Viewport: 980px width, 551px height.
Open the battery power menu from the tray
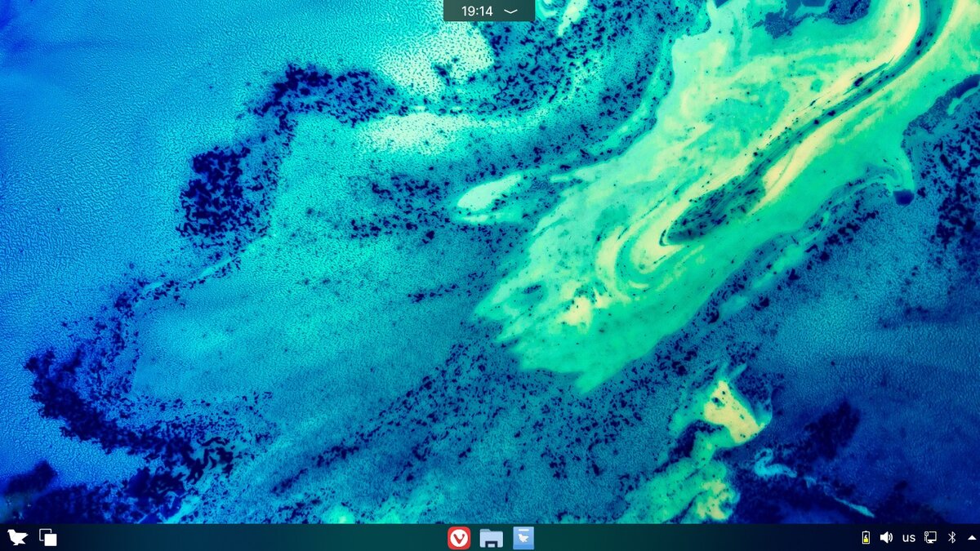click(x=867, y=537)
